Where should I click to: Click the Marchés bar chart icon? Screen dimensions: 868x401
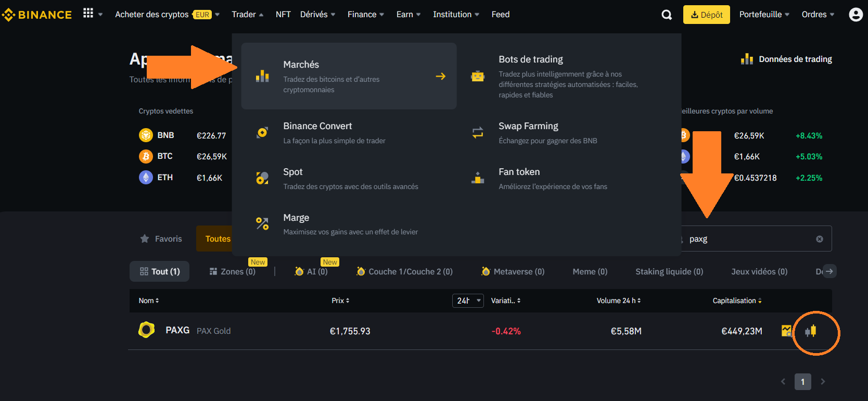pos(262,77)
